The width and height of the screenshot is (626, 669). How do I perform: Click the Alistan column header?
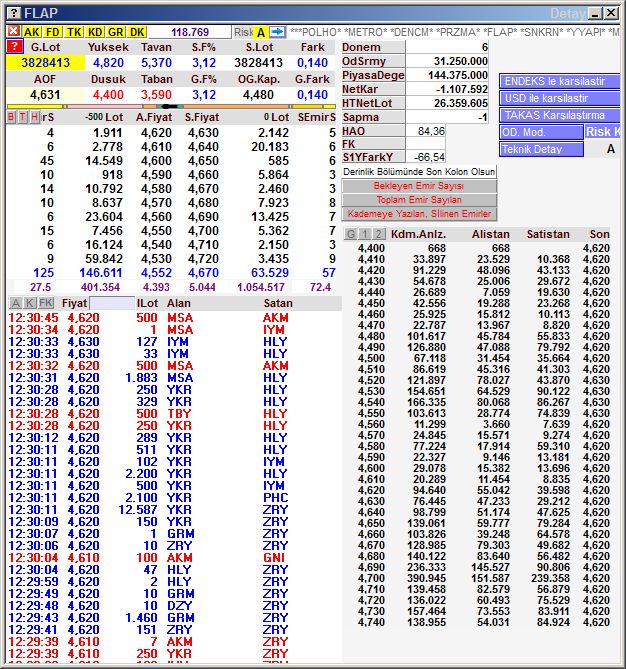click(491, 234)
